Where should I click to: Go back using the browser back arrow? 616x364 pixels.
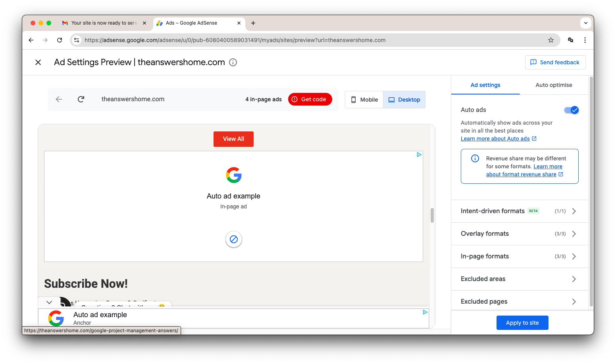31,40
